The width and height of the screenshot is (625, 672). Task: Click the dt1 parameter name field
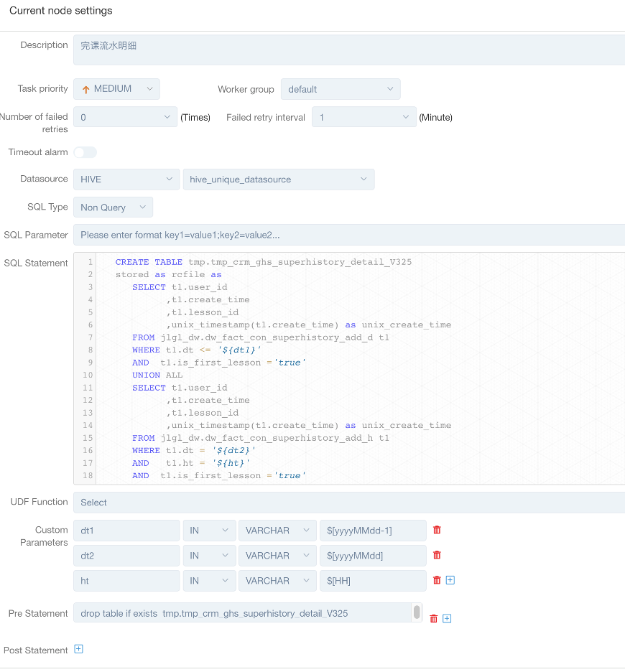point(126,531)
